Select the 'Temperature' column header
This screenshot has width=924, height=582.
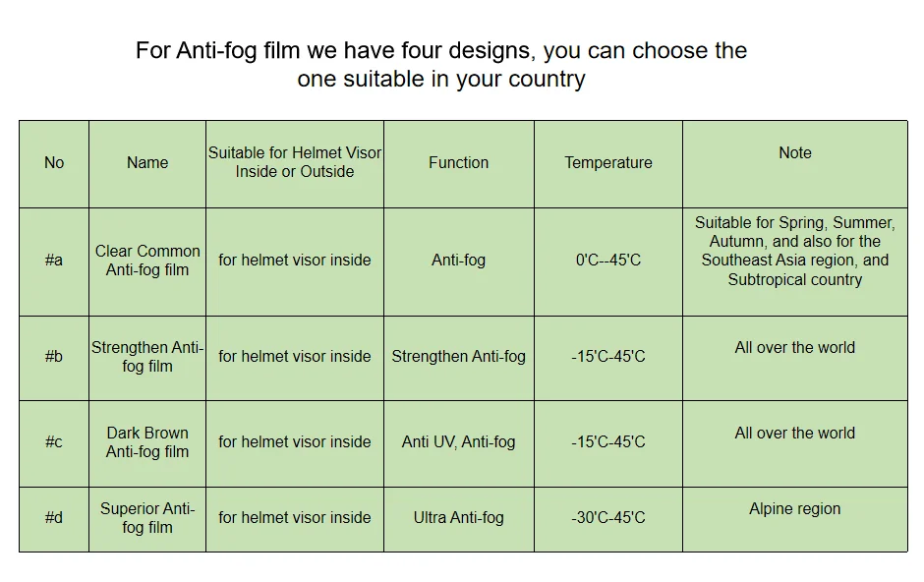pos(607,163)
